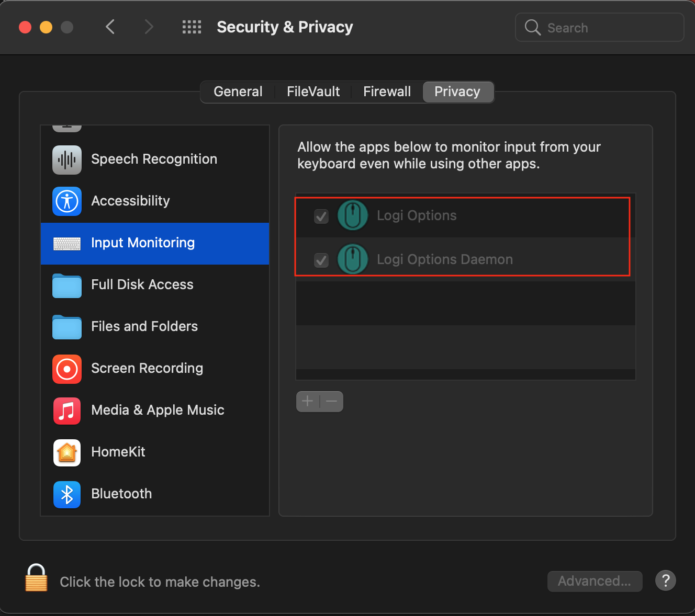Image resolution: width=695 pixels, height=616 pixels.
Task: Select Screen Recording in the sidebar
Action: [155, 369]
